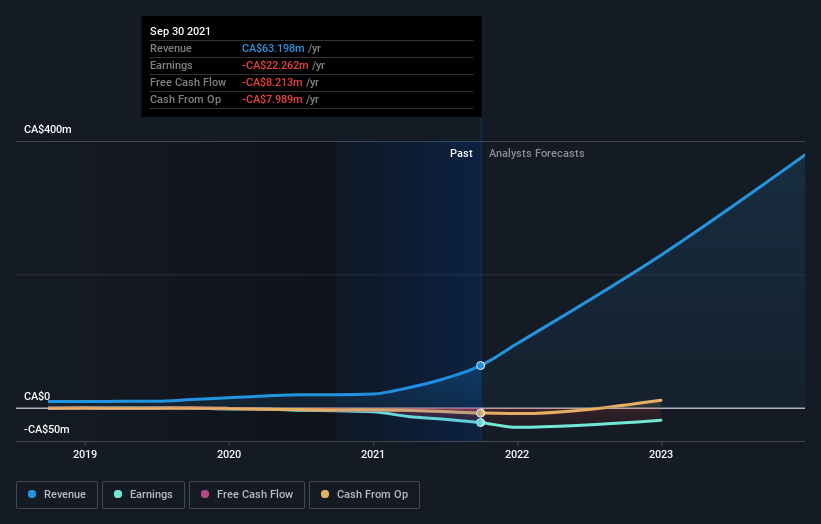Select the Revenue data point at Sep 2021
Image resolution: width=821 pixels, height=524 pixels.
(480, 365)
